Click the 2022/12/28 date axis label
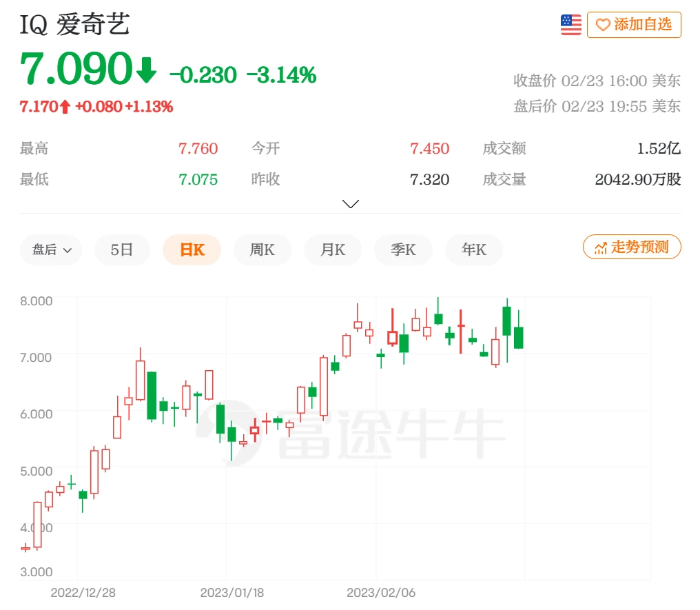700x610 pixels. 83,593
